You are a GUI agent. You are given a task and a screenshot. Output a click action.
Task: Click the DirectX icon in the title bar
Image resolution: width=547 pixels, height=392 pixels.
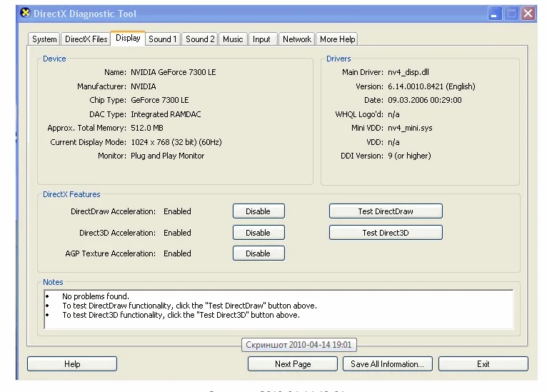tap(26, 14)
